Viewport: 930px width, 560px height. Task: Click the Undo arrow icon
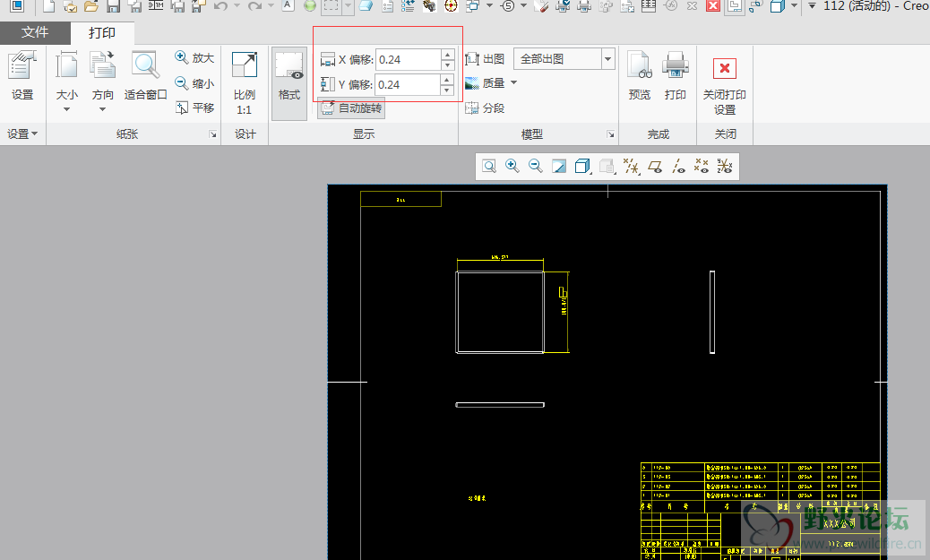(220, 6)
